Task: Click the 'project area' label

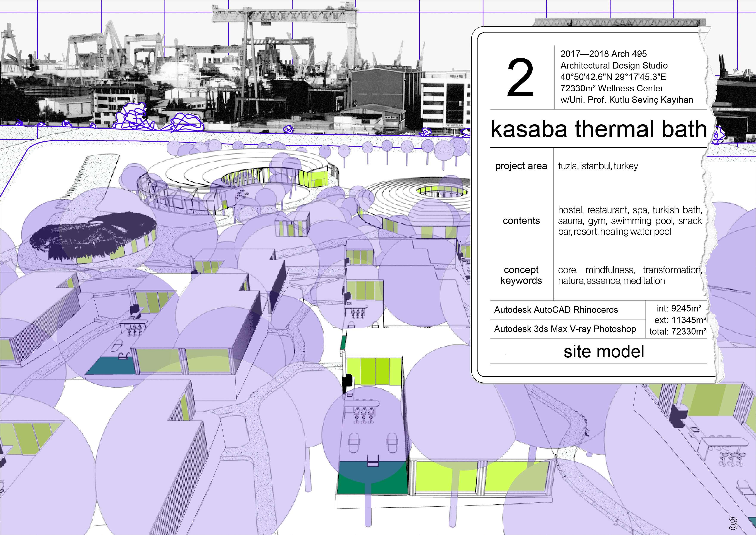Action: click(x=521, y=166)
